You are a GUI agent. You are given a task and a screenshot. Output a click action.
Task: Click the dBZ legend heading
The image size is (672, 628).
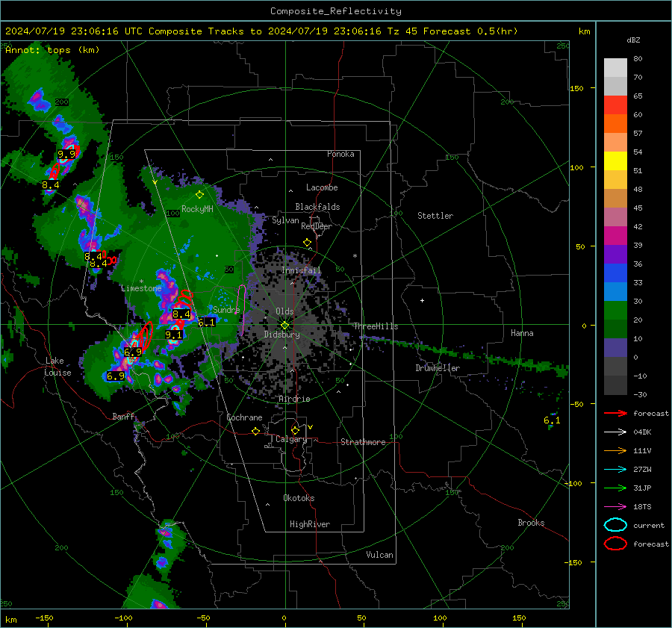633,40
